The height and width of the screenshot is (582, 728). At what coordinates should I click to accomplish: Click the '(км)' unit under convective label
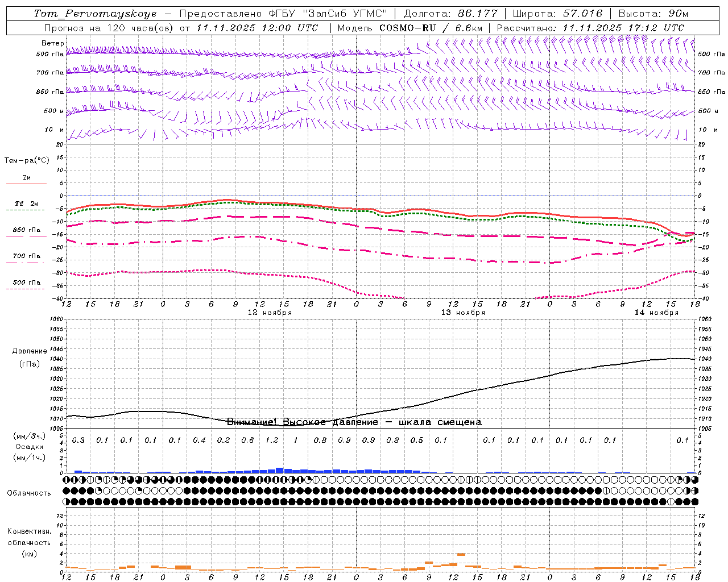[29, 554]
